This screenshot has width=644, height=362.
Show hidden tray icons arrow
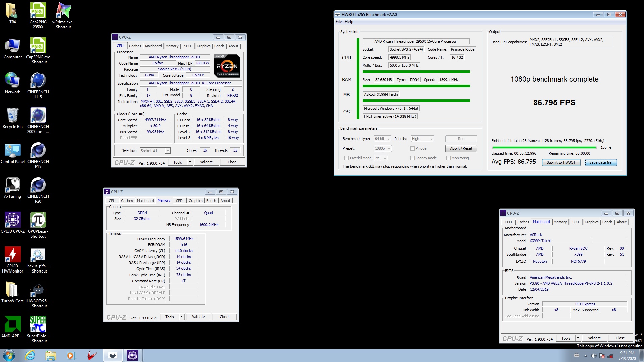pos(586,356)
